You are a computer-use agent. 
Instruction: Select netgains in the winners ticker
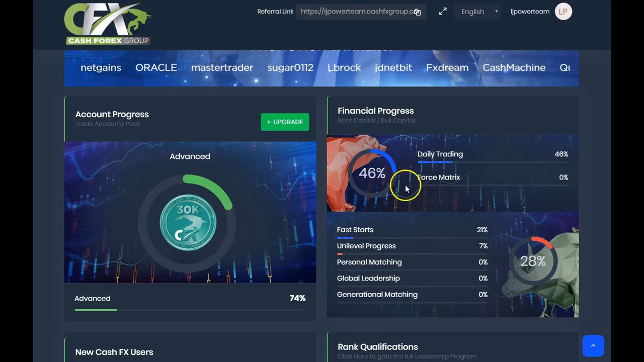101,67
